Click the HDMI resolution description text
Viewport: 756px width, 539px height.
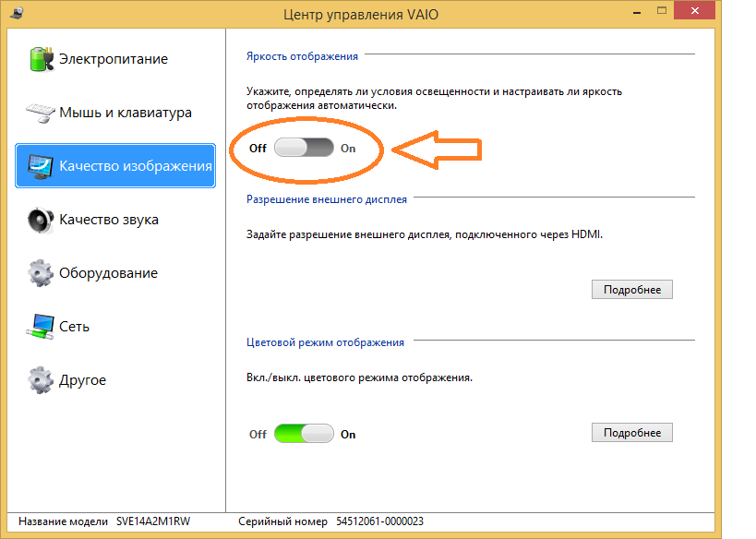[x=425, y=234]
